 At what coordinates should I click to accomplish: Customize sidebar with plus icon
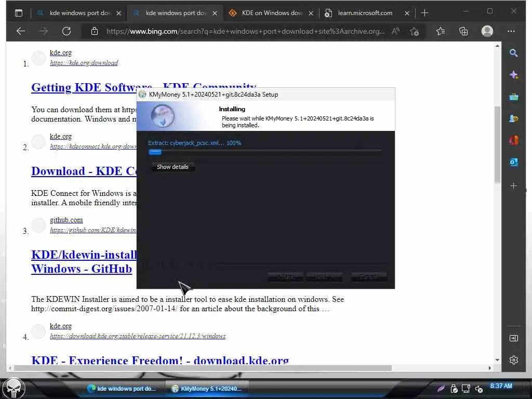coord(514,186)
